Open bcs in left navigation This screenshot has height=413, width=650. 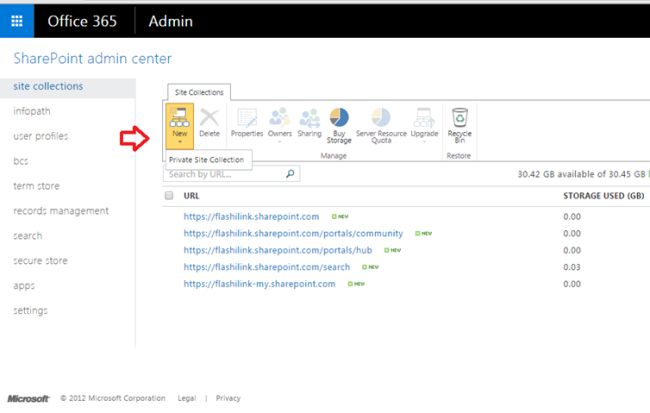click(21, 161)
